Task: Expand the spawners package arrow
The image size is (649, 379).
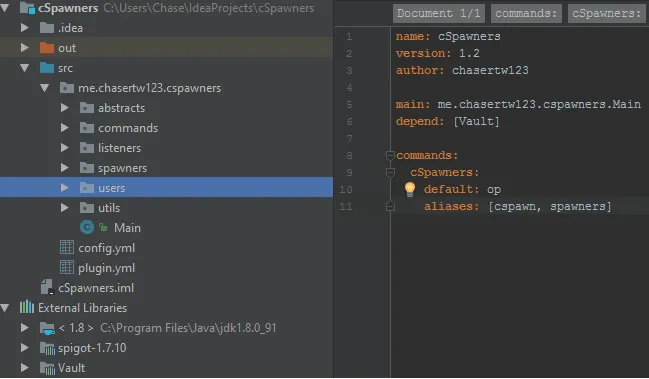Action: point(64,168)
